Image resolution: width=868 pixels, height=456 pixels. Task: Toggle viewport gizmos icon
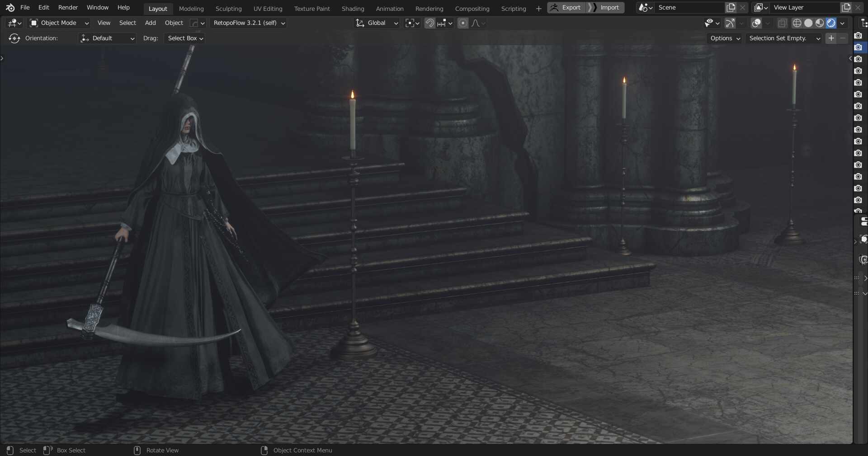(730, 23)
